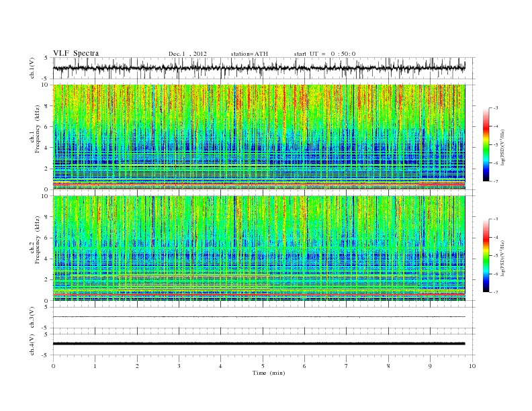Select the ch.2 "Frequency (kHz)" axis label

pos(38,239)
